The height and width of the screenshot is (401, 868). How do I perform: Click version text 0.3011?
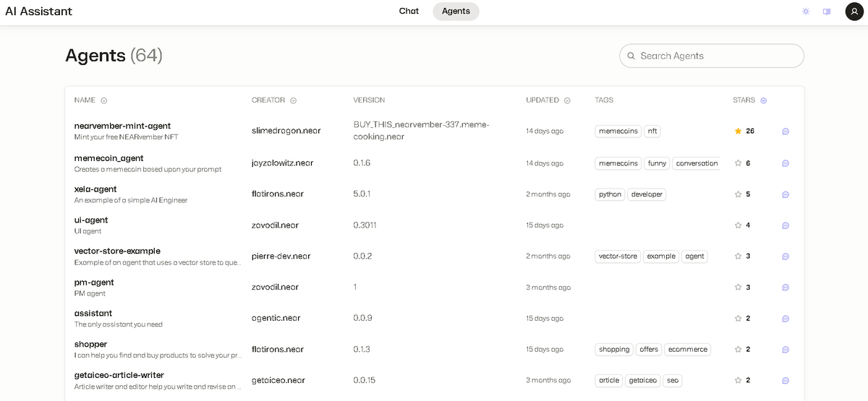coord(365,225)
